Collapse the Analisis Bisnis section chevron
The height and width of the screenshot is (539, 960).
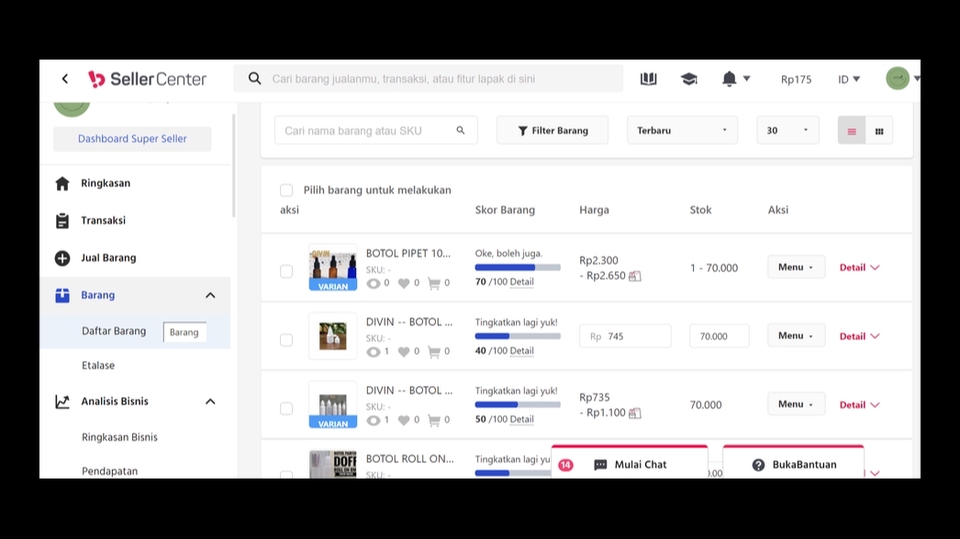click(210, 402)
